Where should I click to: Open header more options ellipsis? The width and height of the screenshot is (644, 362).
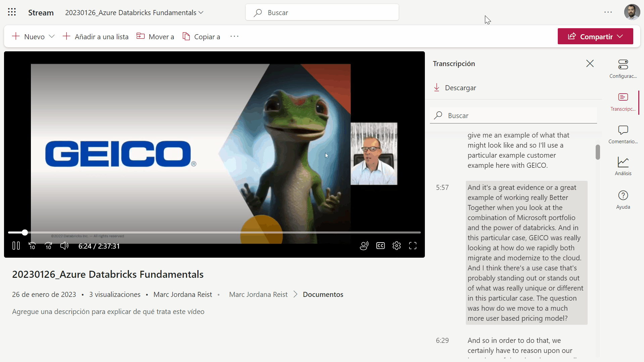(608, 12)
